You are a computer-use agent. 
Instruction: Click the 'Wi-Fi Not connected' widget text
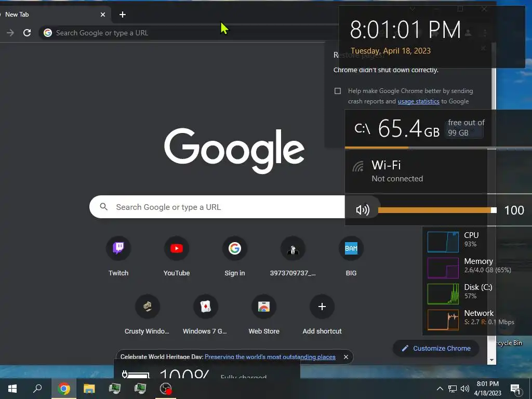[x=397, y=171]
